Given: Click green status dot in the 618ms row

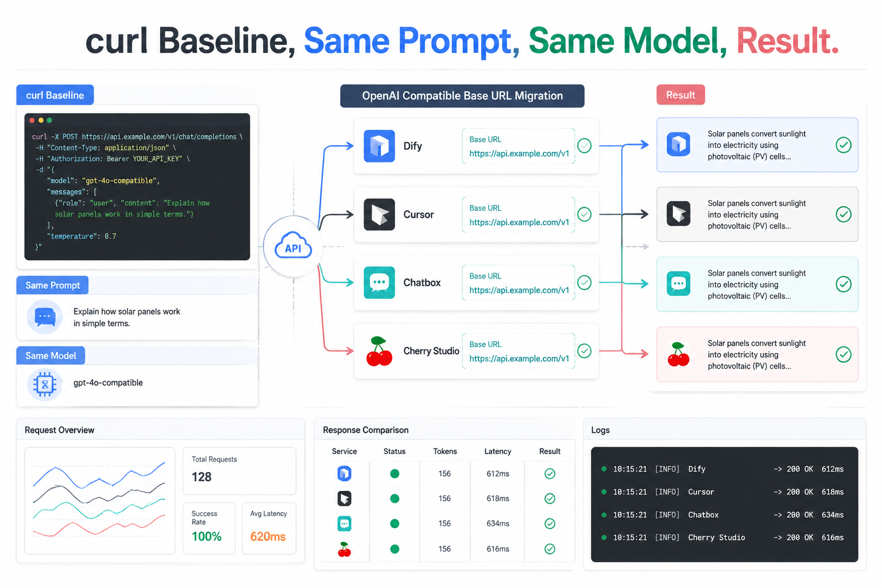Looking at the screenshot, I should (x=394, y=498).
